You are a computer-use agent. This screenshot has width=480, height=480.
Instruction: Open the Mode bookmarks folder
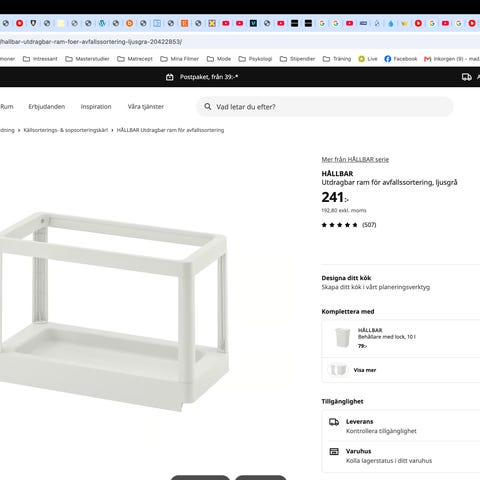[219, 59]
